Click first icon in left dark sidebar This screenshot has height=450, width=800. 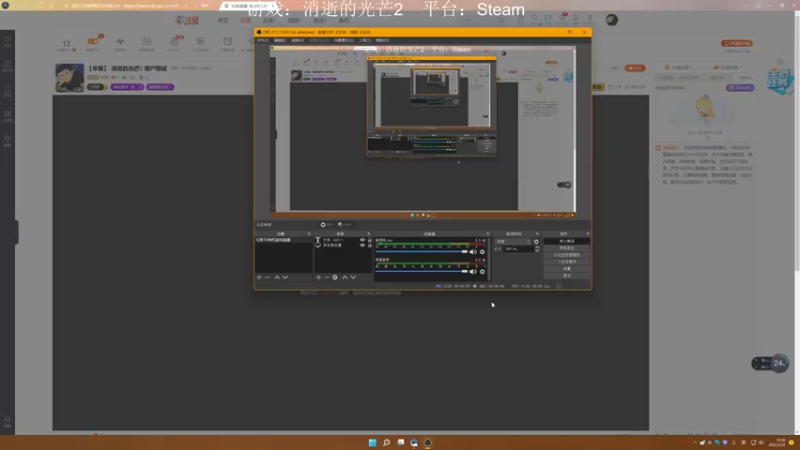coord(7,41)
